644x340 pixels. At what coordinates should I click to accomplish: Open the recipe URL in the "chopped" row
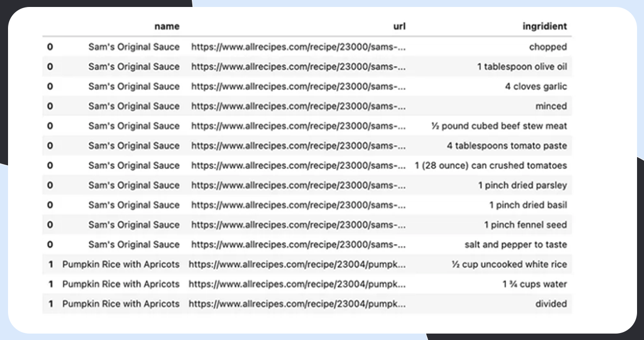tap(298, 47)
